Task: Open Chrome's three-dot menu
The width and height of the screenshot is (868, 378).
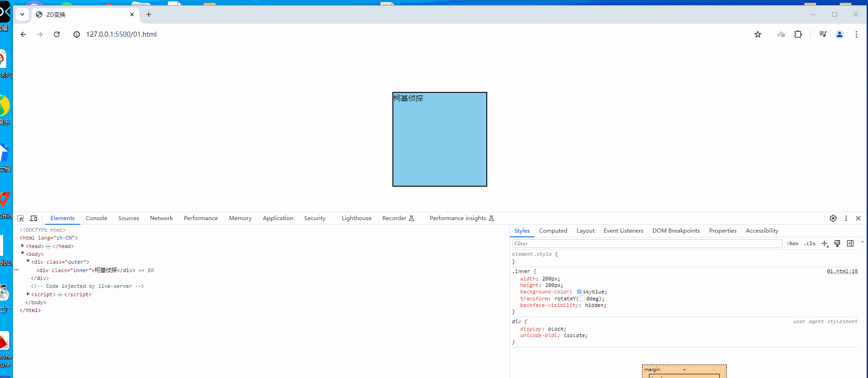Action: [856, 34]
